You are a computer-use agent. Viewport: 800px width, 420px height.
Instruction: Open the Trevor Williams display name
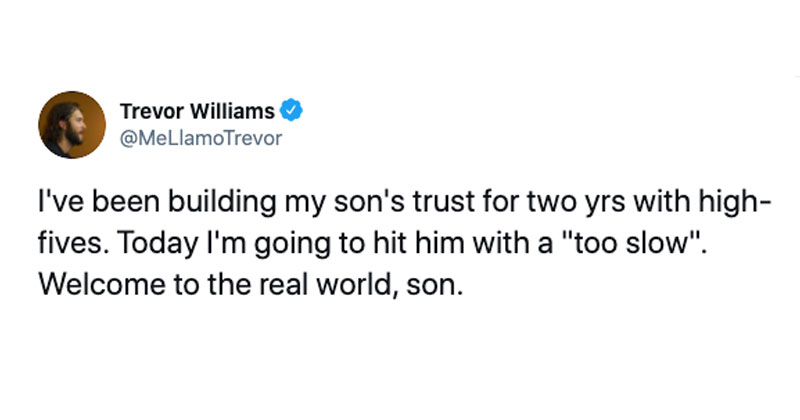(x=197, y=111)
